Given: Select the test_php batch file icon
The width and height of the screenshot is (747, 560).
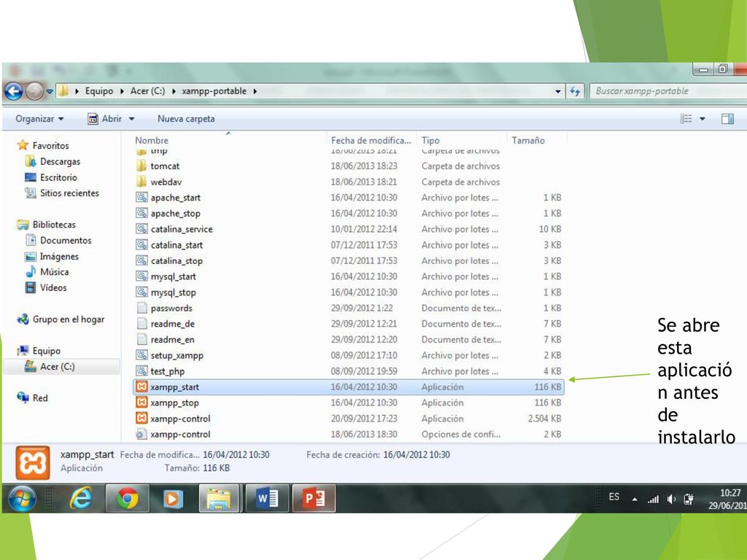Looking at the screenshot, I should (142, 371).
